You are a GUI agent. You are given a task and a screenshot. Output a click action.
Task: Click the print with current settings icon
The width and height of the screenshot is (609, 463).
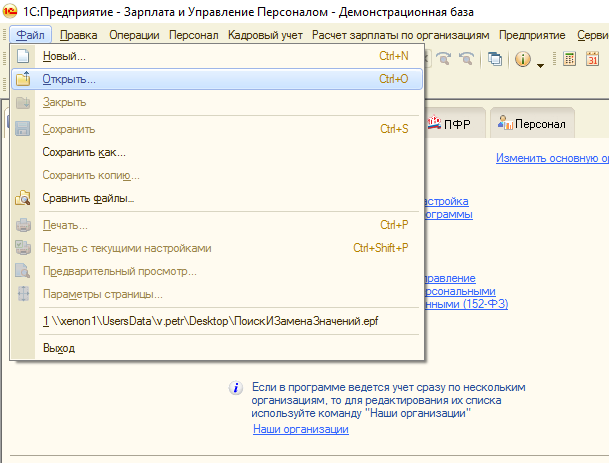click(23, 248)
